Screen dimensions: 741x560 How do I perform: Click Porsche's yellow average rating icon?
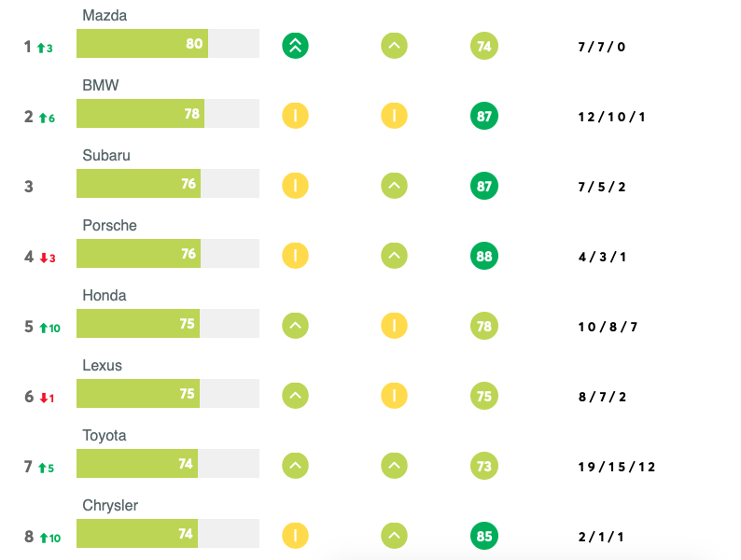click(295, 256)
